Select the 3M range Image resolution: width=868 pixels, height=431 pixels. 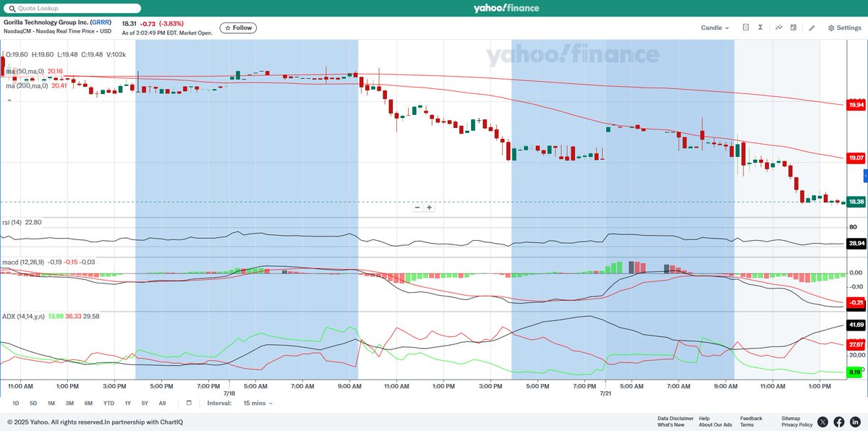pyautogui.click(x=69, y=403)
